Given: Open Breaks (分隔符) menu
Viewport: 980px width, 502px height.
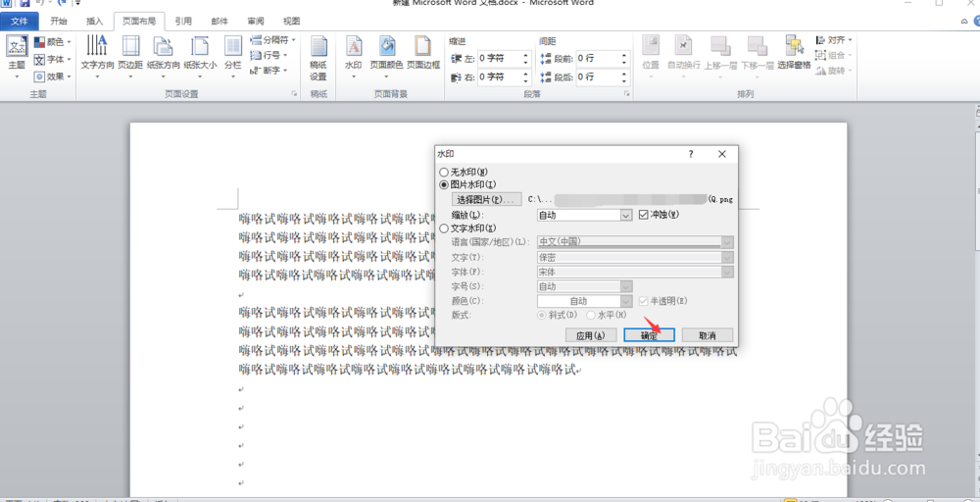Looking at the screenshot, I should (x=272, y=40).
